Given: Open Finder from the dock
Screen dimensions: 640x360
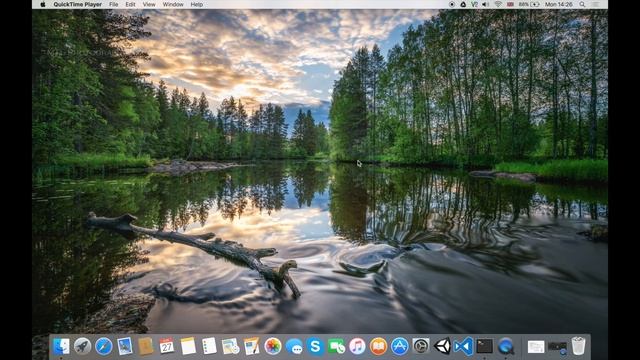Looking at the screenshot, I should point(61,347).
